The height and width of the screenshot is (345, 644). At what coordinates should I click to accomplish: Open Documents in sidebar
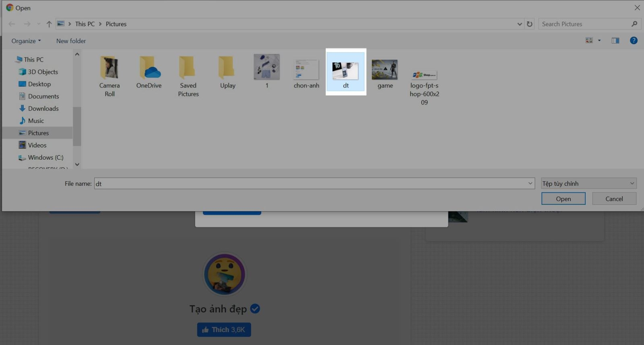[x=43, y=96]
